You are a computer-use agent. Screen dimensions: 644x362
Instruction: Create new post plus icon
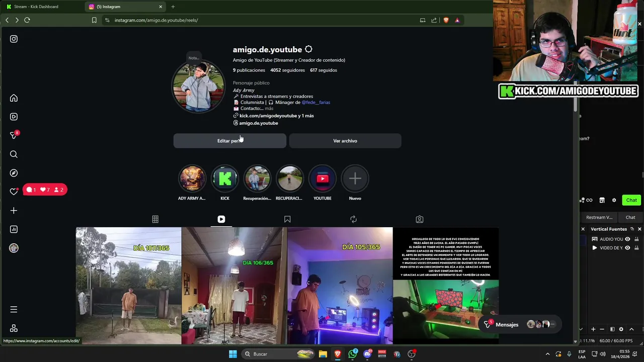tap(14, 211)
